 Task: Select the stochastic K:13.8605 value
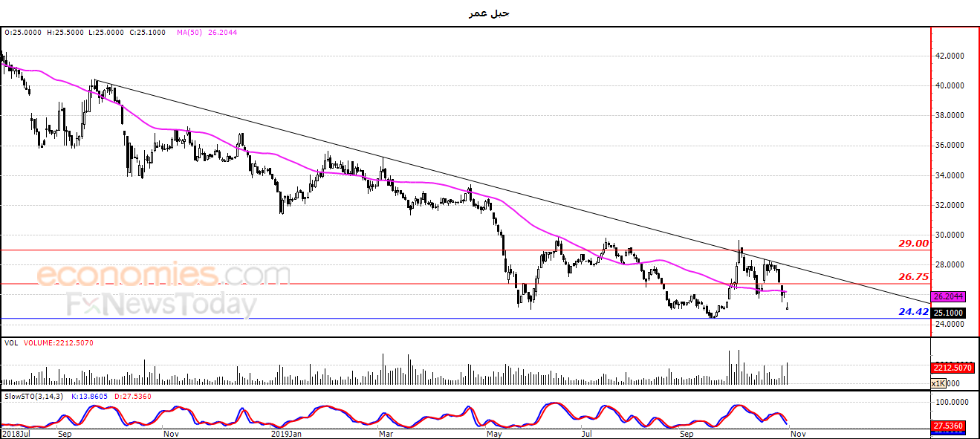90,397
